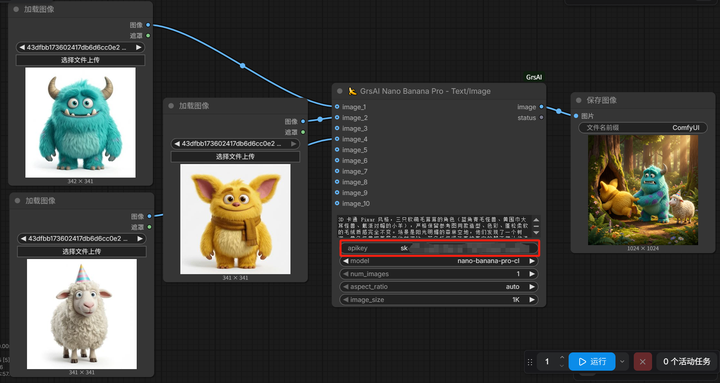Collapse the 保存图像 node via its title dot
The width and height of the screenshot is (720, 383).
point(579,100)
